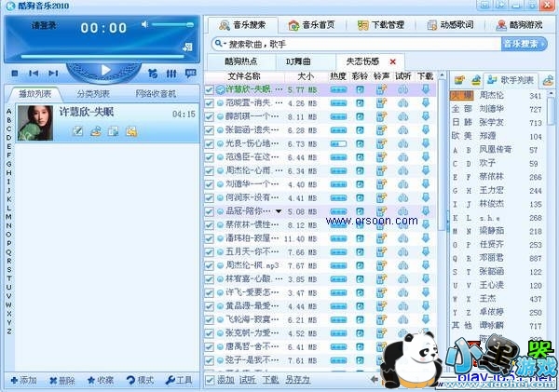The width and height of the screenshot is (559, 392).
Task: Uncheck the 张韶涵-遗失 song checkbox
Action: pos(210,130)
